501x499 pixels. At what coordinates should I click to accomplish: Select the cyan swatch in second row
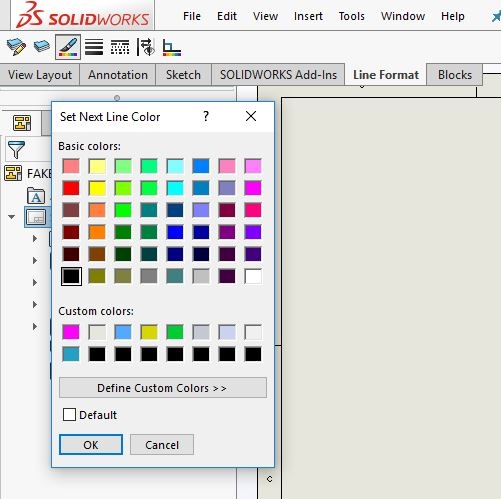coord(175,188)
